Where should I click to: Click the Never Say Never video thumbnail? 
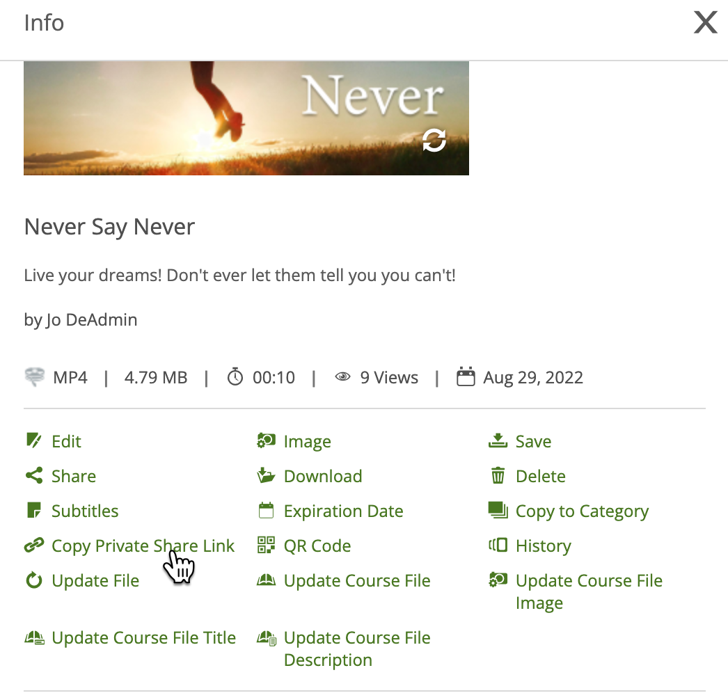246,118
